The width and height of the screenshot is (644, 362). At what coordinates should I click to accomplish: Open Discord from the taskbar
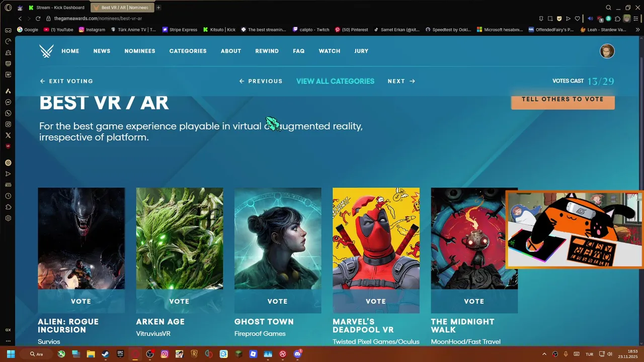tap(297, 354)
